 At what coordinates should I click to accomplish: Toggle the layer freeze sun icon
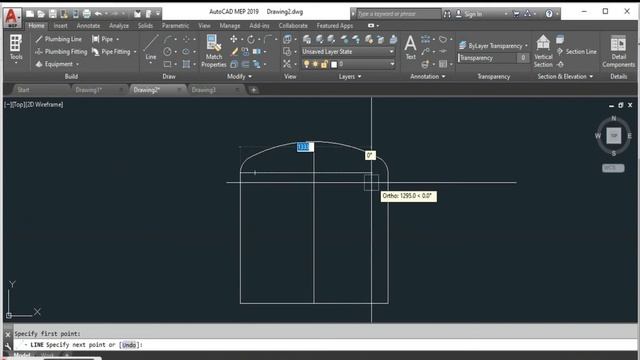(x=315, y=64)
